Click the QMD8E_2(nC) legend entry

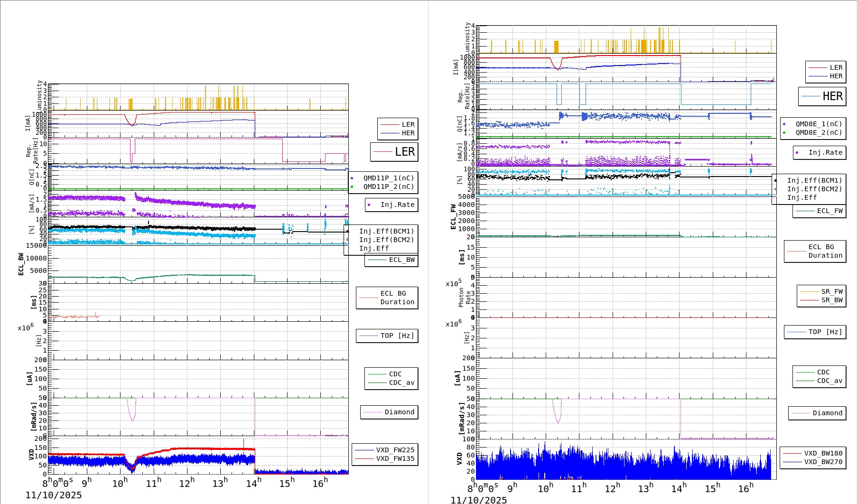819,133
